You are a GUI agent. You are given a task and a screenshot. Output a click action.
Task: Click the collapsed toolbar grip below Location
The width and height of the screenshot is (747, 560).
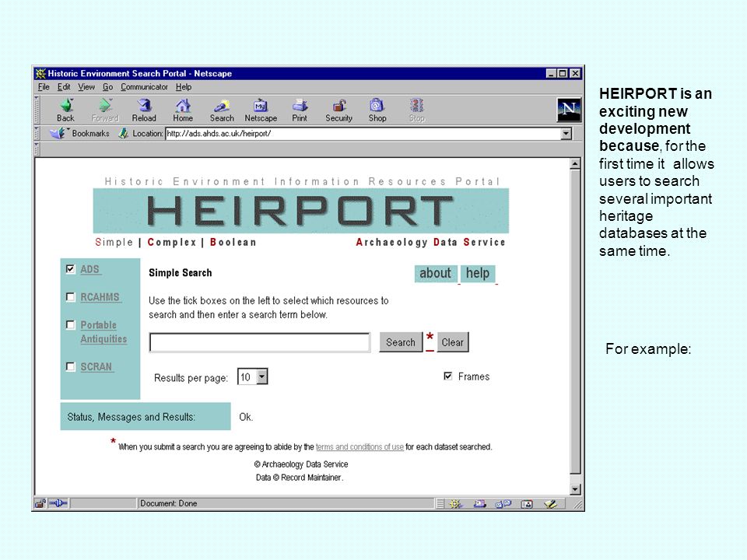[37, 149]
